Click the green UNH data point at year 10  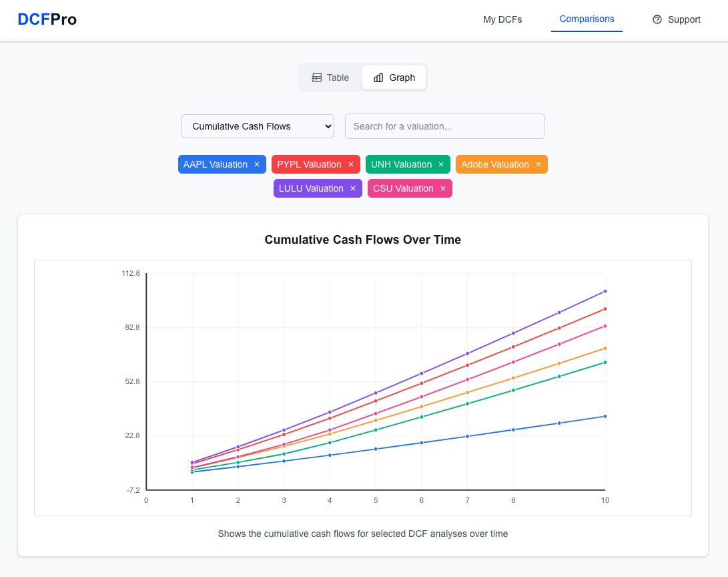[605, 363]
